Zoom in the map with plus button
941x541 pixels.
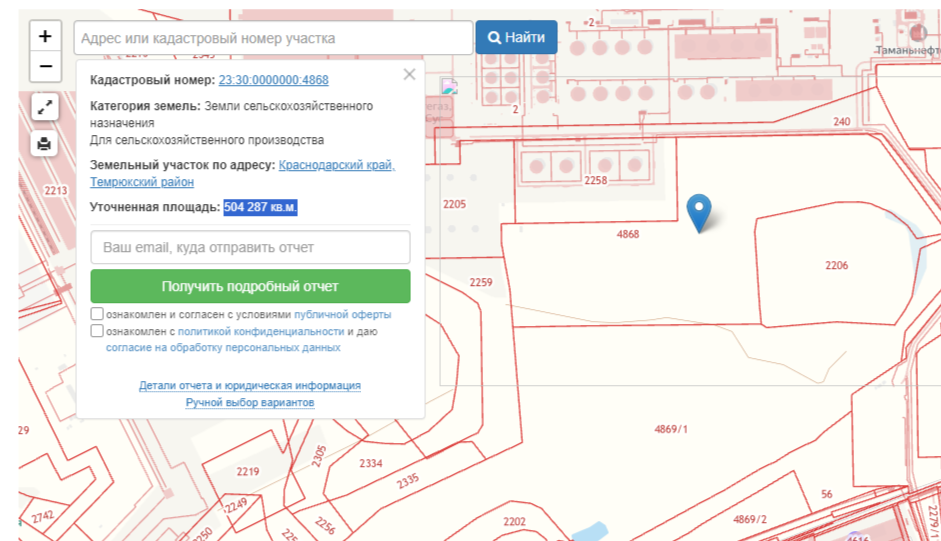click(x=45, y=36)
